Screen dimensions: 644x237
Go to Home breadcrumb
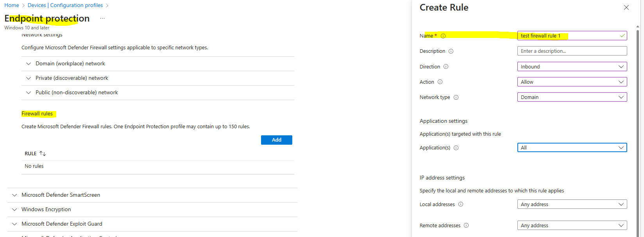click(12, 5)
